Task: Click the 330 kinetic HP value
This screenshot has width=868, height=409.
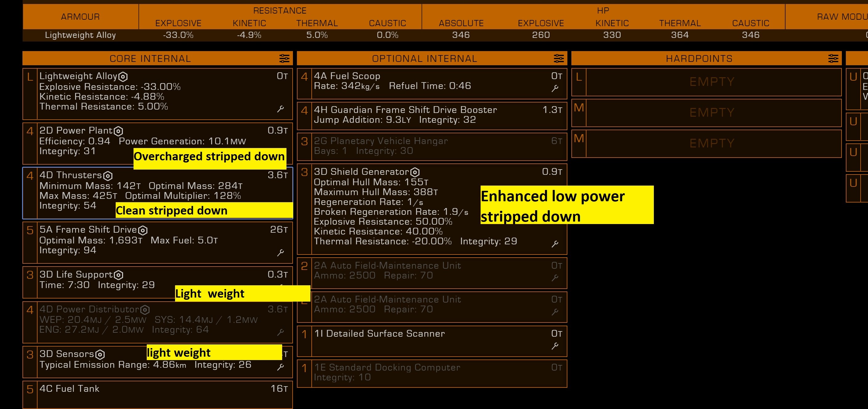Action: 612,35
